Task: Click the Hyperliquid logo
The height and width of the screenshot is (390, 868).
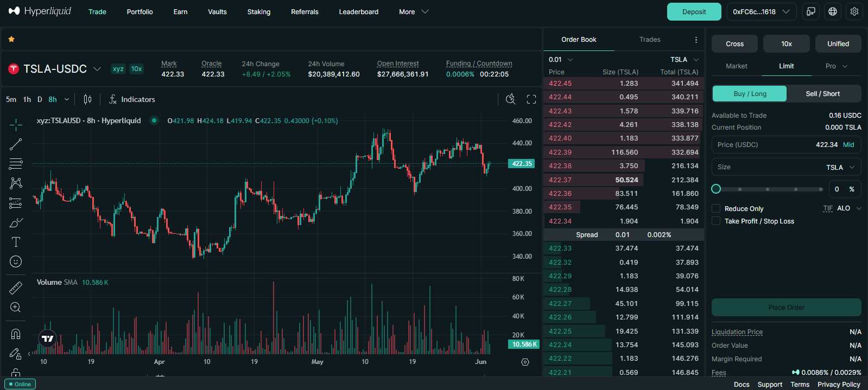Action: (40, 11)
